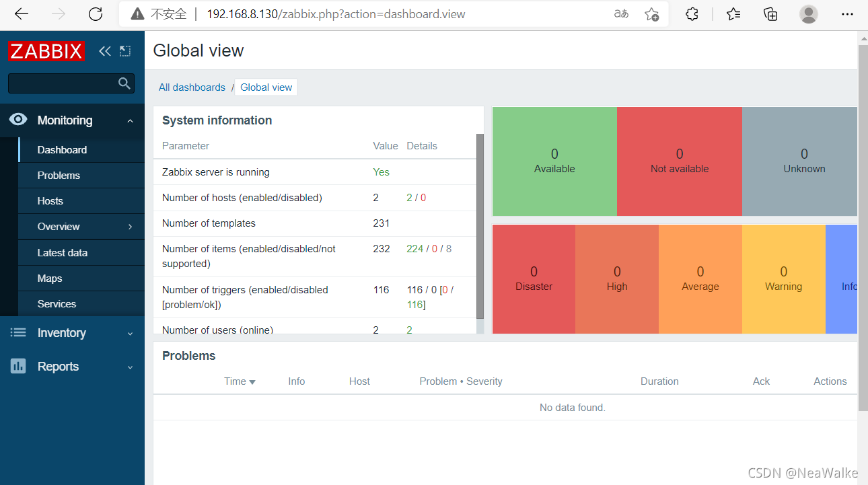Click the gray Unknown hosts tile
The height and width of the screenshot is (485, 868).
pyautogui.click(x=800, y=161)
